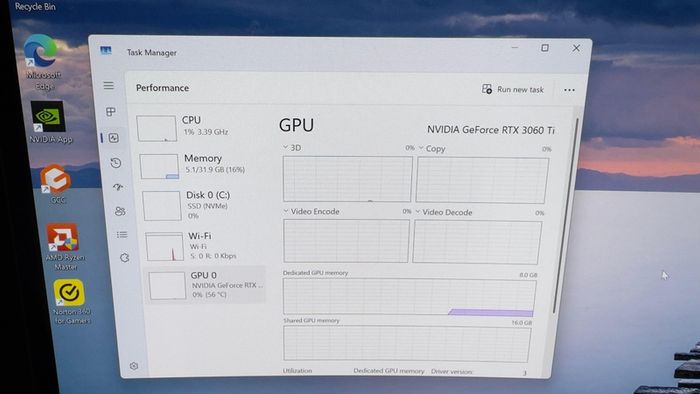Open the Task Manager hamburger navigation menu
Image resolution: width=700 pixels, height=394 pixels.
coord(108,85)
